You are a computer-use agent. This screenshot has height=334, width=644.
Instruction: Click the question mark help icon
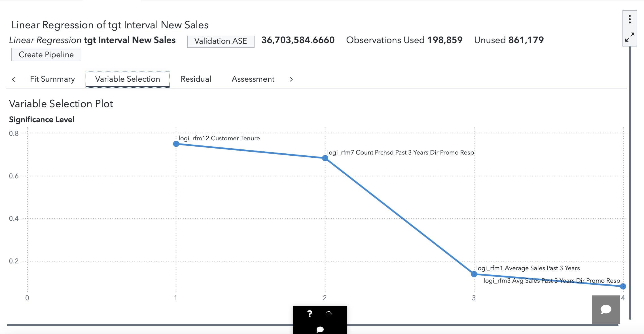coord(310,314)
